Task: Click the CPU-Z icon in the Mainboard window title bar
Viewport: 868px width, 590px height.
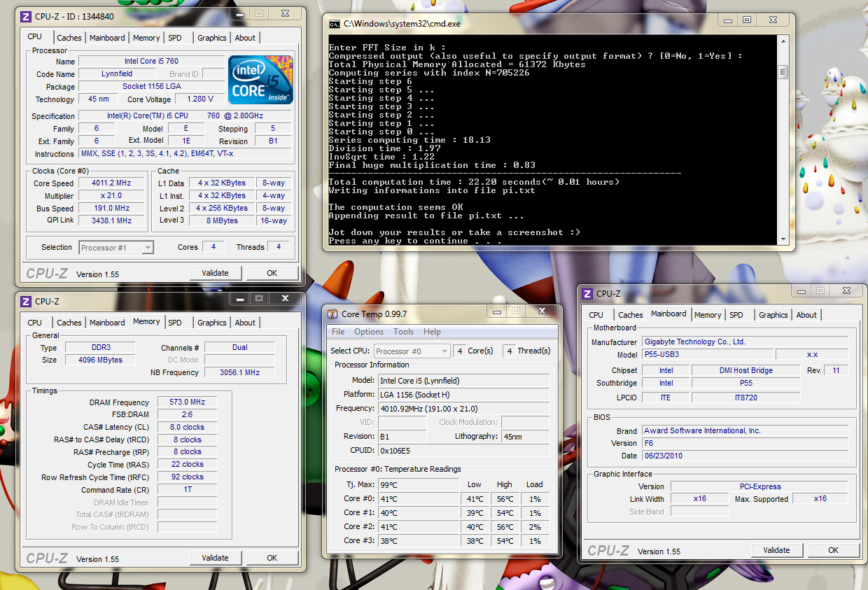Action: pos(588,293)
